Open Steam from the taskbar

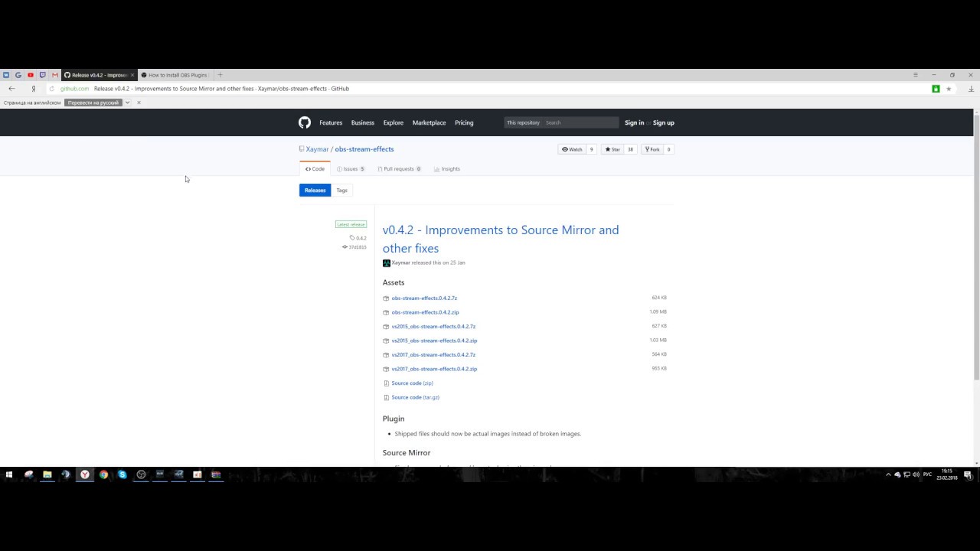(66, 474)
